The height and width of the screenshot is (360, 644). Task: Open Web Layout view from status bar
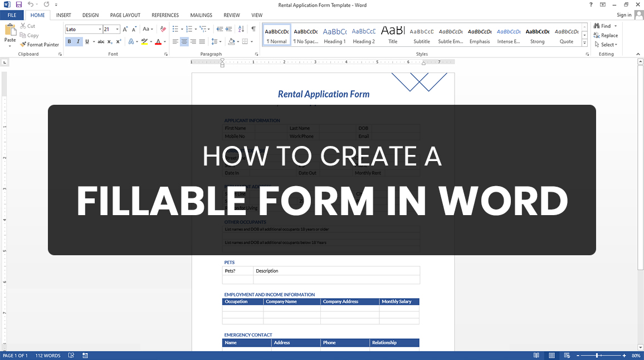(567, 355)
